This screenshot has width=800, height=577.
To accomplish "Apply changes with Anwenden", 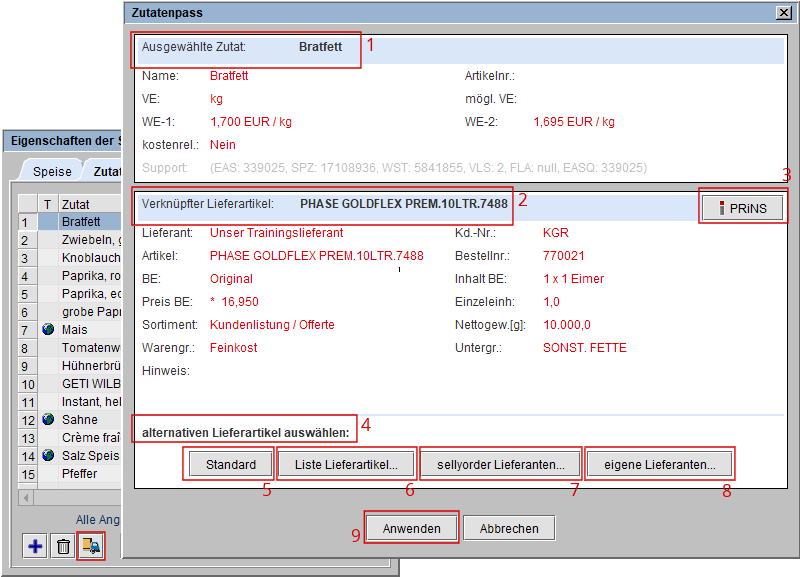I will [x=411, y=528].
